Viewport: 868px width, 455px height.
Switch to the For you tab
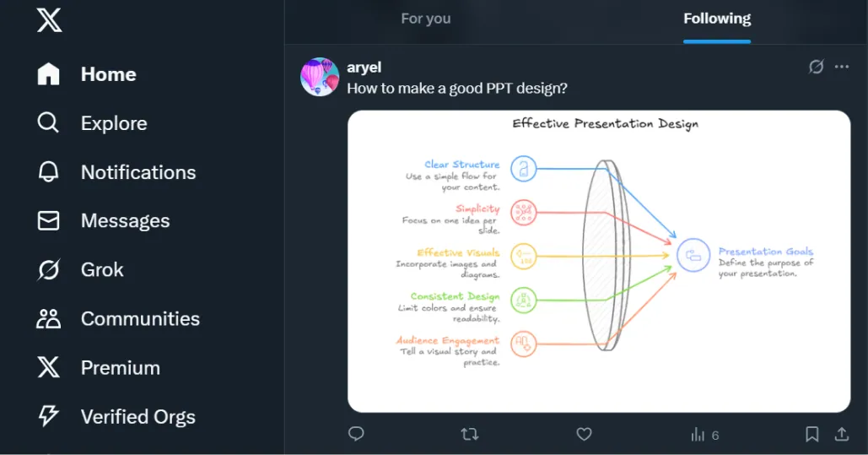[x=426, y=19]
